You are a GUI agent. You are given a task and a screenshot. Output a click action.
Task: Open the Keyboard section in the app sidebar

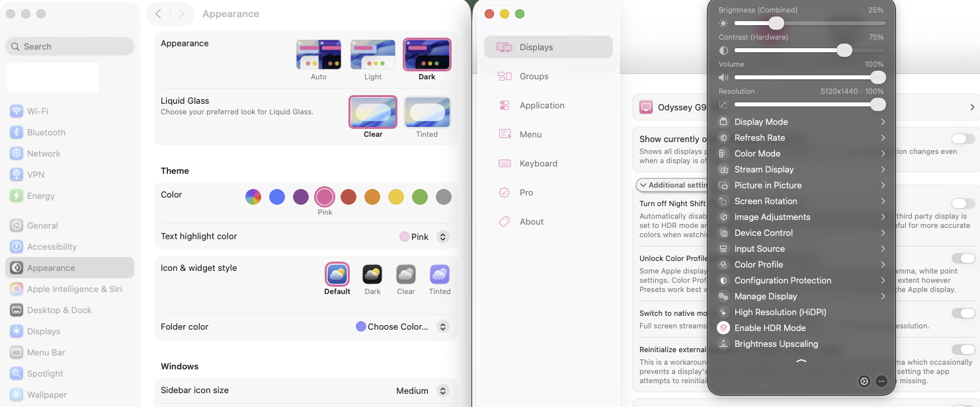click(538, 163)
